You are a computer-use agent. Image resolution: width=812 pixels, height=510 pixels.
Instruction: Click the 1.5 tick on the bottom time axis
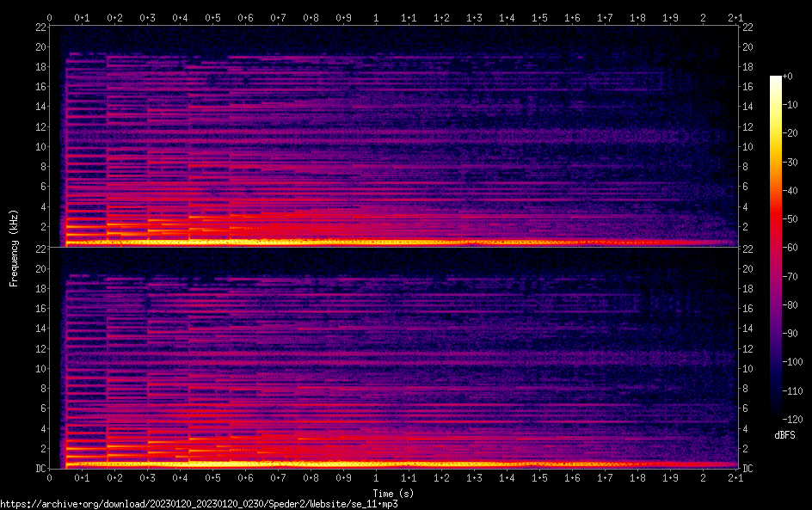[539, 478]
